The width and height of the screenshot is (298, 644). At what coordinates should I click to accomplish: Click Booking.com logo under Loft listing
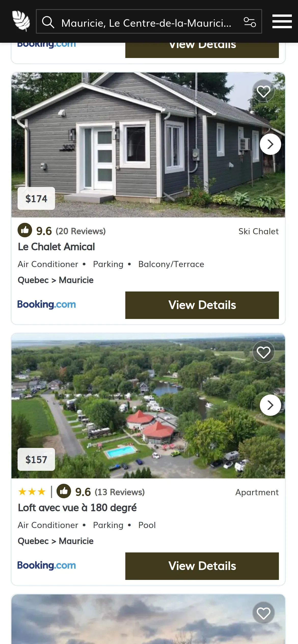coord(47,565)
